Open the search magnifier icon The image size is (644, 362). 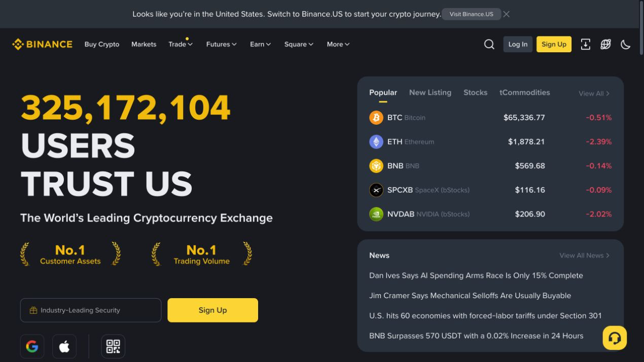pos(489,44)
